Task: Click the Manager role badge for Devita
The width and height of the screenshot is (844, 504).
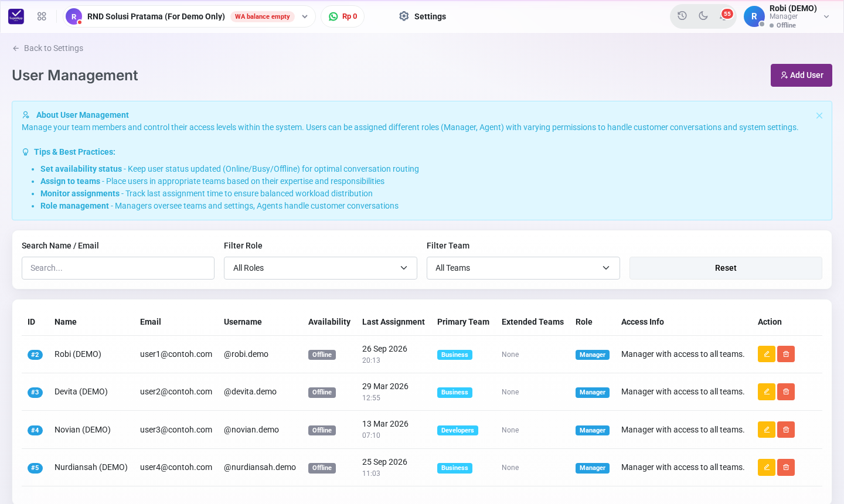Action: [x=593, y=392]
